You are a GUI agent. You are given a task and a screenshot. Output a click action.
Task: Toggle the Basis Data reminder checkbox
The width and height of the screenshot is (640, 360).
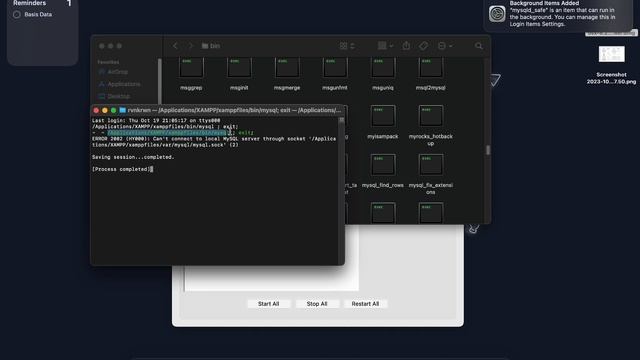pyautogui.click(x=17, y=15)
